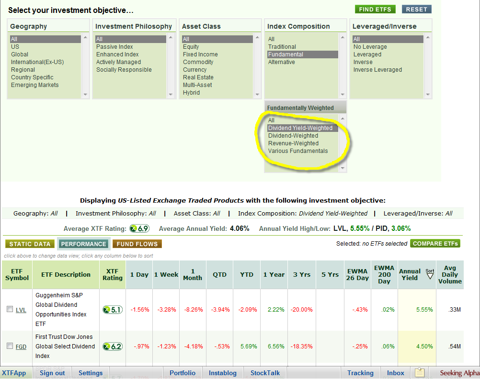The height and width of the screenshot is (379, 480).
Task: Select Commodity asset class
Action: [x=198, y=62]
